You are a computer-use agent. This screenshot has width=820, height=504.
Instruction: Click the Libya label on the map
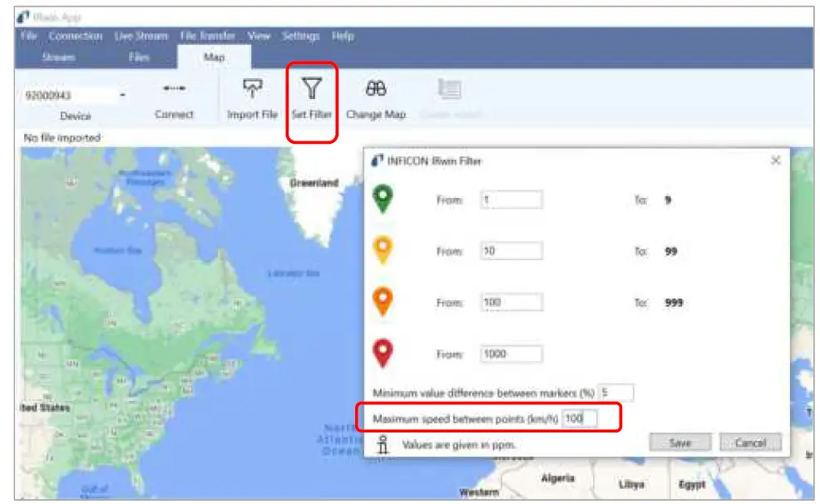[631, 484]
